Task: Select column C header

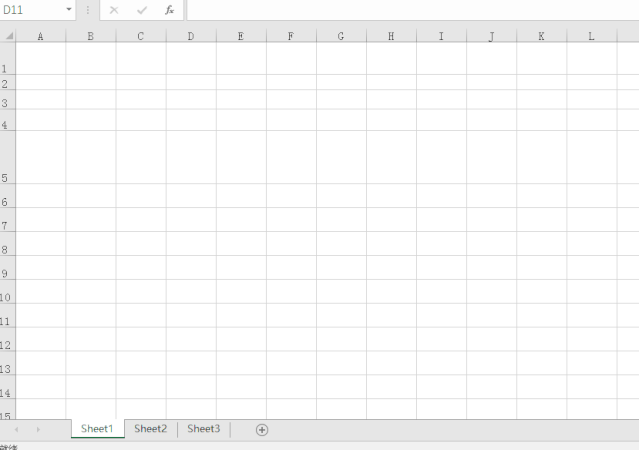Action: coord(141,36)
